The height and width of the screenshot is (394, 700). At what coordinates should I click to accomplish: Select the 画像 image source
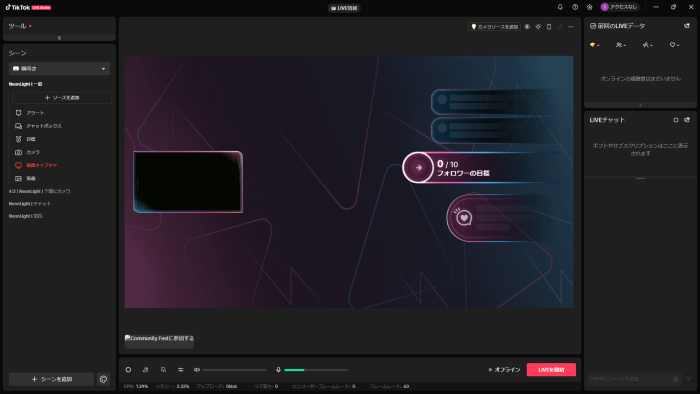[x=30, y=178]
